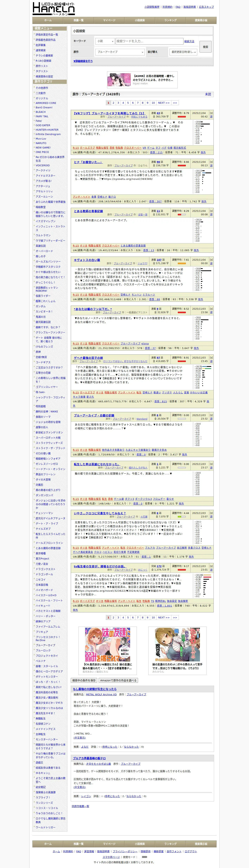Open novel 【VRフリゲ】ブルーアーカイブを再現してみた【1】

[x=109, y=114]
